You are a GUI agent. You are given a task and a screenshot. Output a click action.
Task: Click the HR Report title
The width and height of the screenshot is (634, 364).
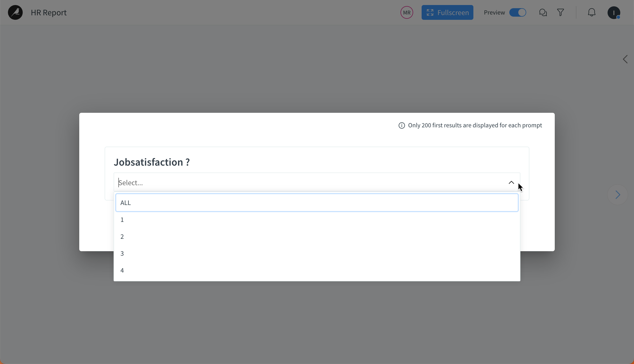point(49,12)
